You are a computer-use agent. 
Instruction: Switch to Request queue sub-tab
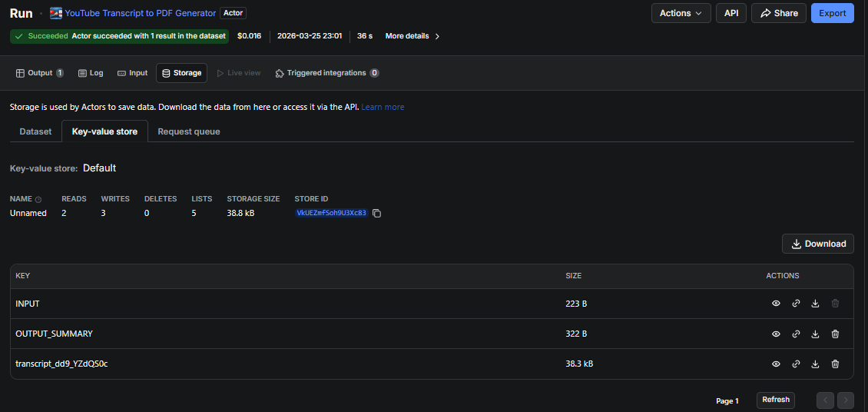coord(189,131)
